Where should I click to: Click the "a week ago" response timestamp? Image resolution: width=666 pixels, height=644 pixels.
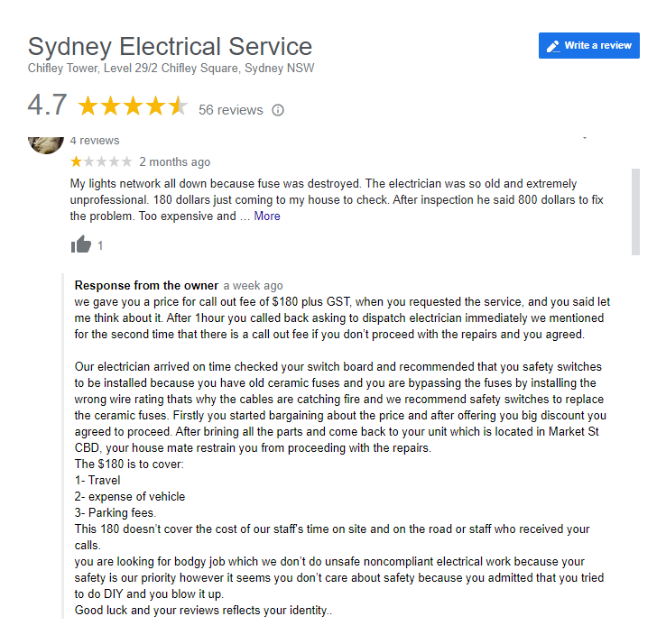[253, 286]
